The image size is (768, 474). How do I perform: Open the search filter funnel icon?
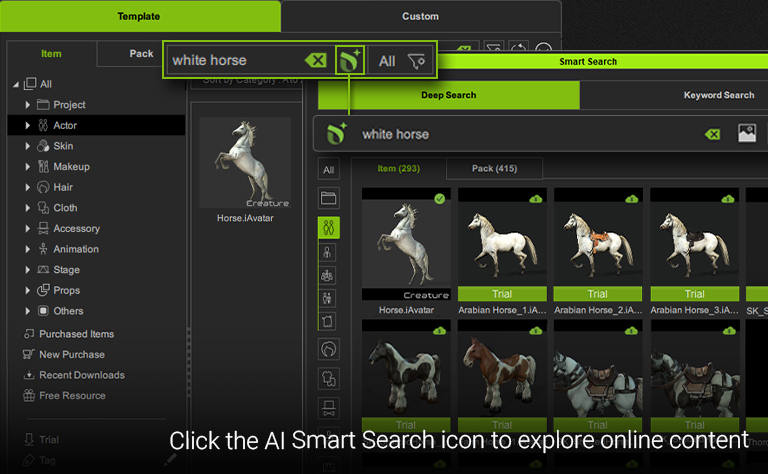coord(417,61)
